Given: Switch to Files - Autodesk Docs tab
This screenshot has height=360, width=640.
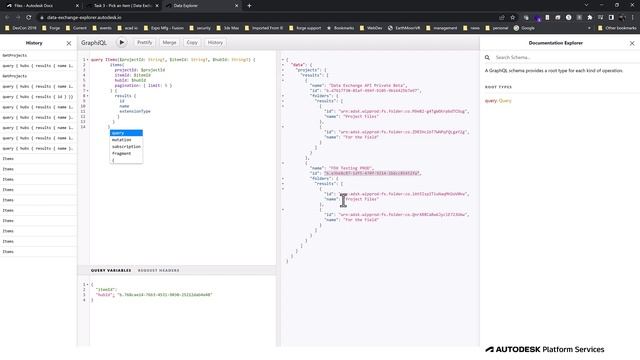Looking at the screenshot, I should coord(41,6).
